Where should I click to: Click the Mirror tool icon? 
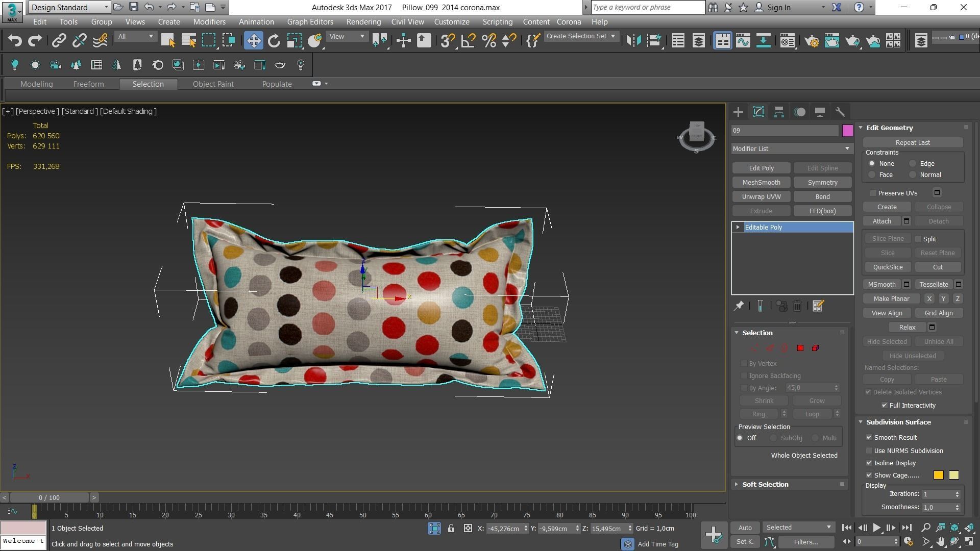point(633,41)
